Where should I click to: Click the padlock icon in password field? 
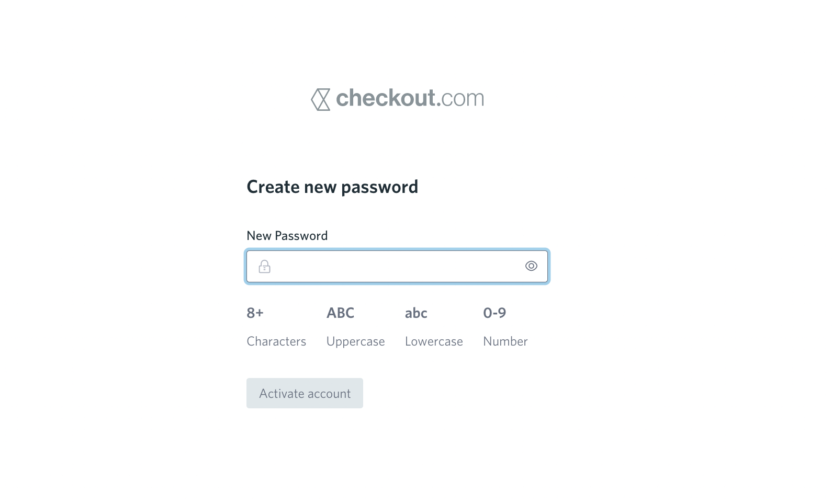[x=265, y=267]
